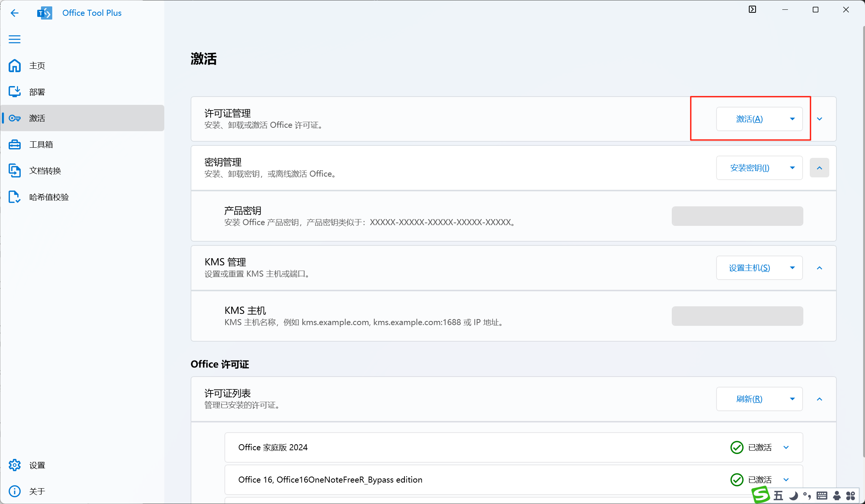The height and width of the screenshot is (504, 865).
Task: Click the 设置主机(S) set host button
Action: point(749,268)
